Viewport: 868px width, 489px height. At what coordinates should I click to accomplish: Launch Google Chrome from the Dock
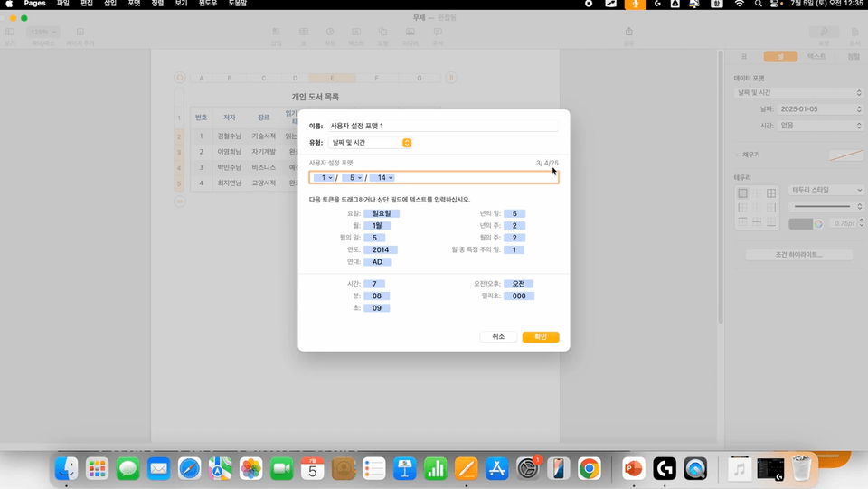[589, 468]
